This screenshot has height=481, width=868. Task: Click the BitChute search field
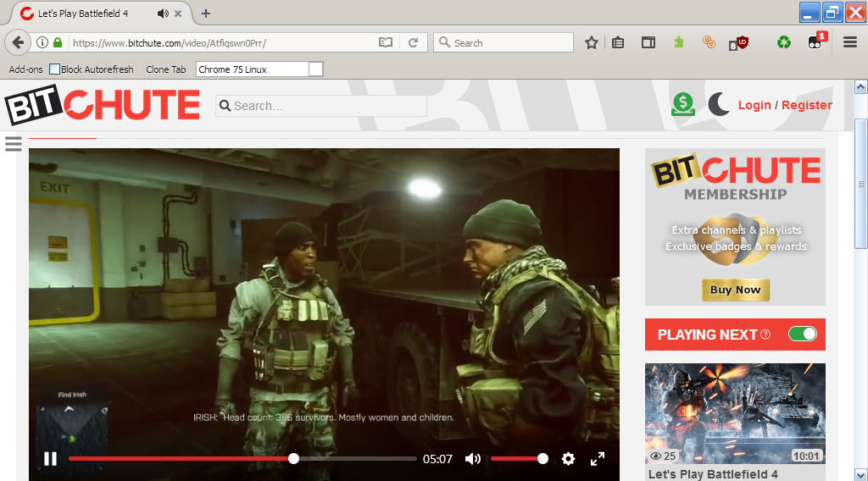pyautogui.click(x=321, y=106)
